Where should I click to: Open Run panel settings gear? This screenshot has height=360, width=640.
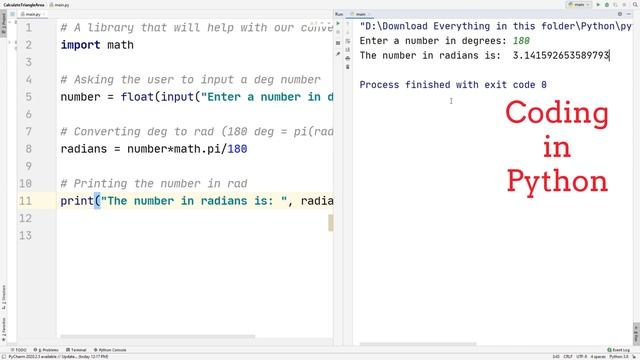click(x=620, y=14)
